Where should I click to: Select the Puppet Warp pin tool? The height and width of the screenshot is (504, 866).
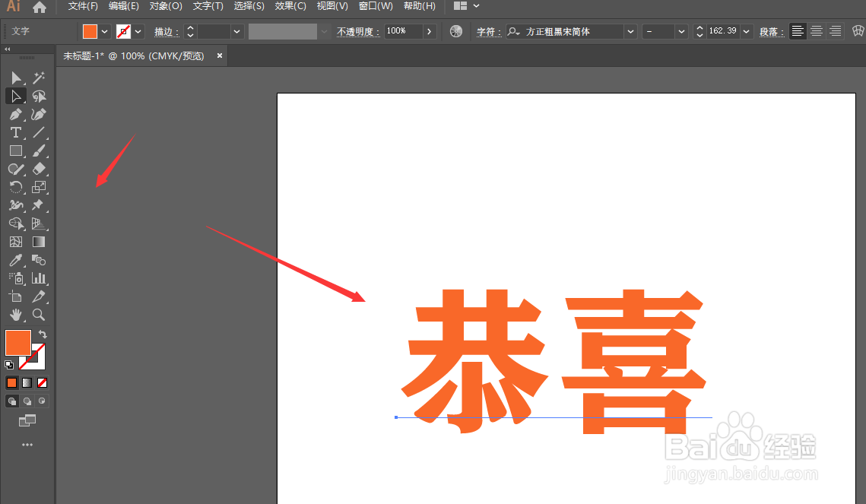(39, 205)
